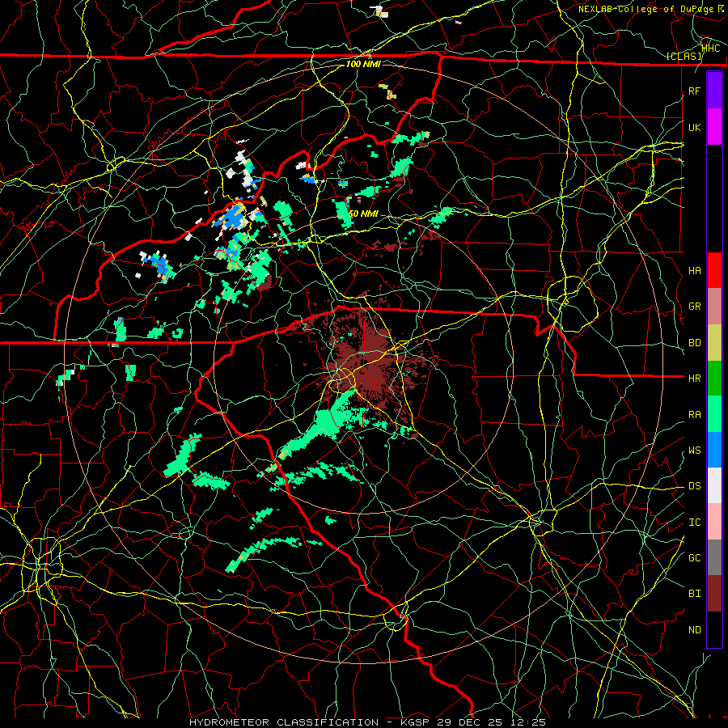Click the RF purple legend swatch
Screen dimensions: 728x728
(x=714, y=91)
